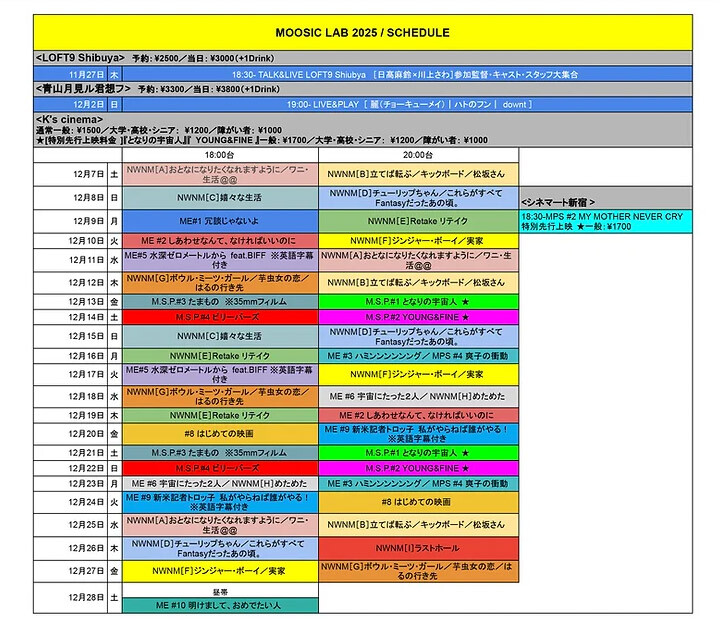Image resolution: width=720 pixels, height=641 pixels.
Task: Click NWNM[B] in the 12月7日 20:00 slot
Action: 418,174
